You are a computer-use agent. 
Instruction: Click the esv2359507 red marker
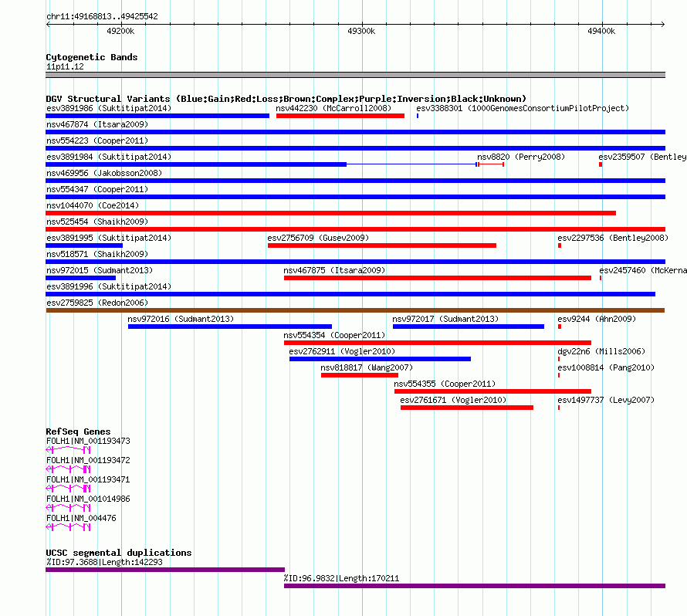(x=601, y=164)
